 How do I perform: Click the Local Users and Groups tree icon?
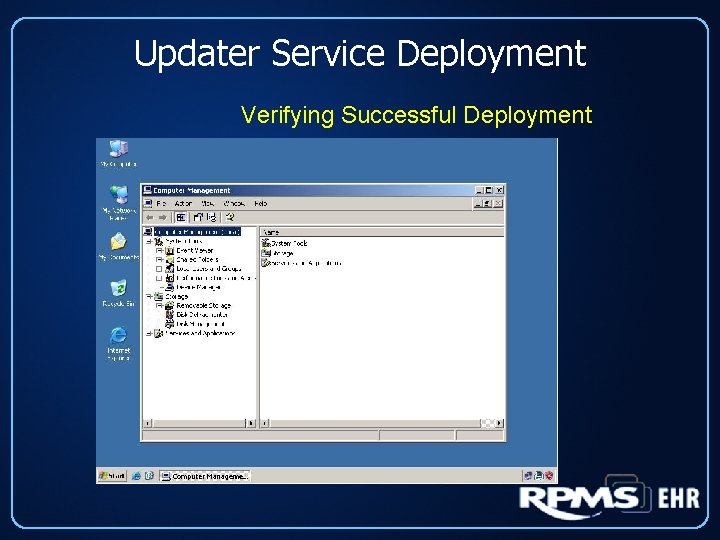pyautogui.click(x=169, y=269)
